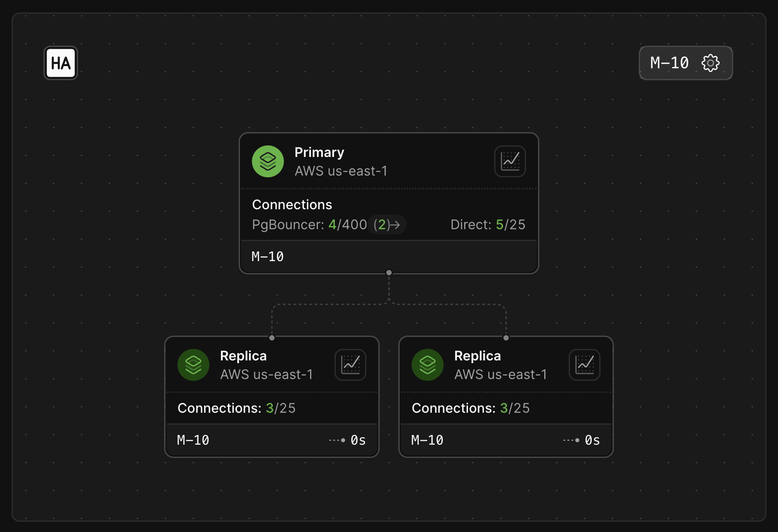Viewport: 778px width, 532px height.
Task: Open the M-10 instance settings gear
Action: (x=711, y=63)
